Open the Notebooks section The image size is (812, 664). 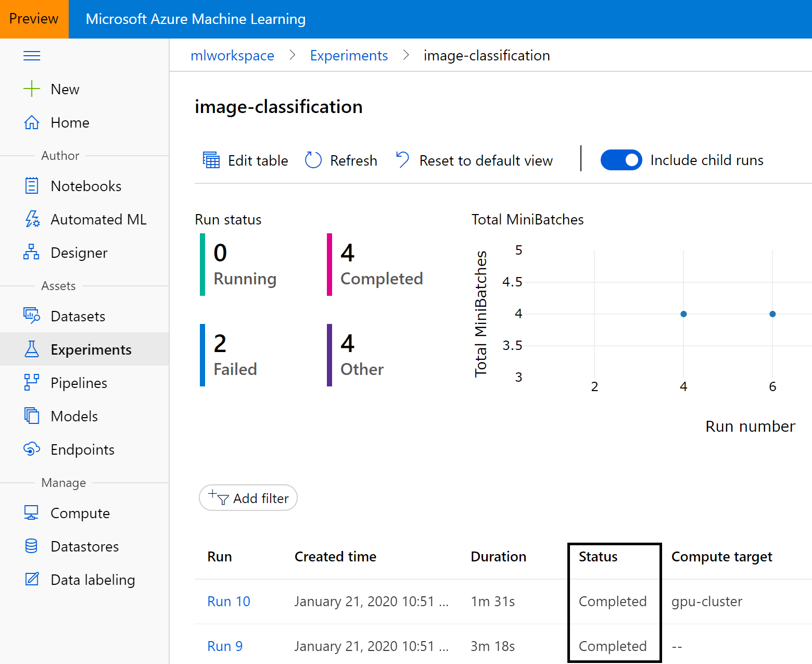(86, 186)
